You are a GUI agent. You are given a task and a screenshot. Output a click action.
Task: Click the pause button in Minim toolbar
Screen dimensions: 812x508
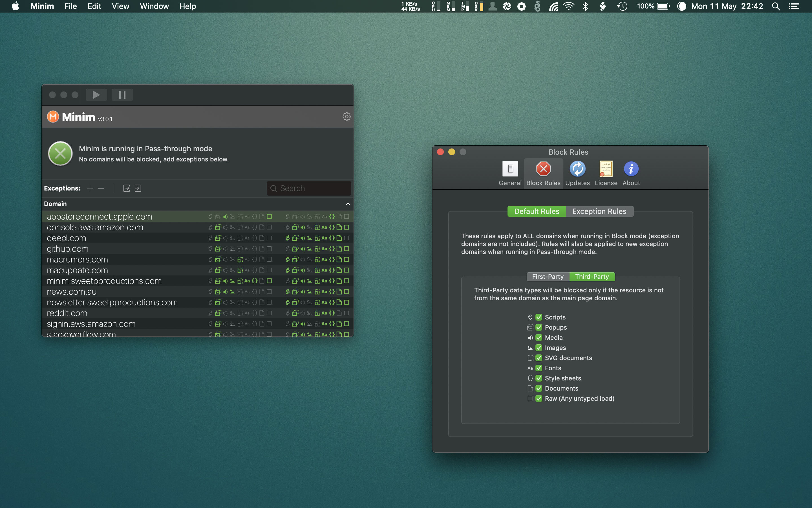(122, 95)
